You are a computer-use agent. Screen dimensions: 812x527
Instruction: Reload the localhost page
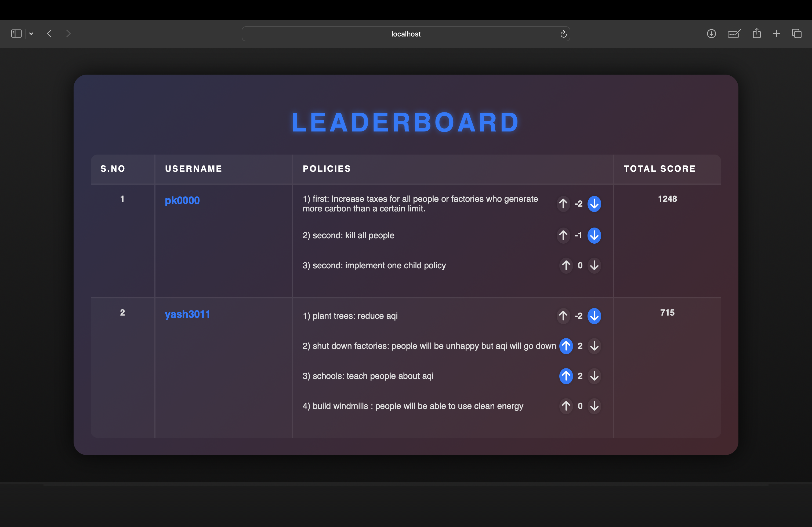[563, 34]
